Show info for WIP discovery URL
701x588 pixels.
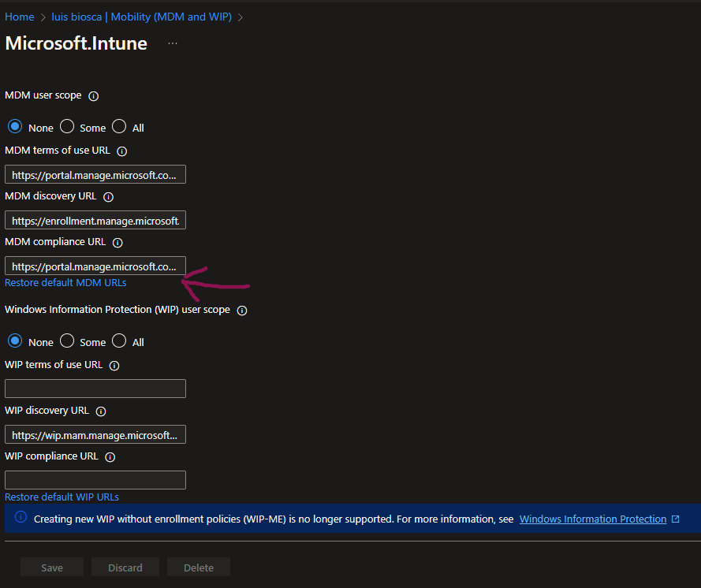101,411
